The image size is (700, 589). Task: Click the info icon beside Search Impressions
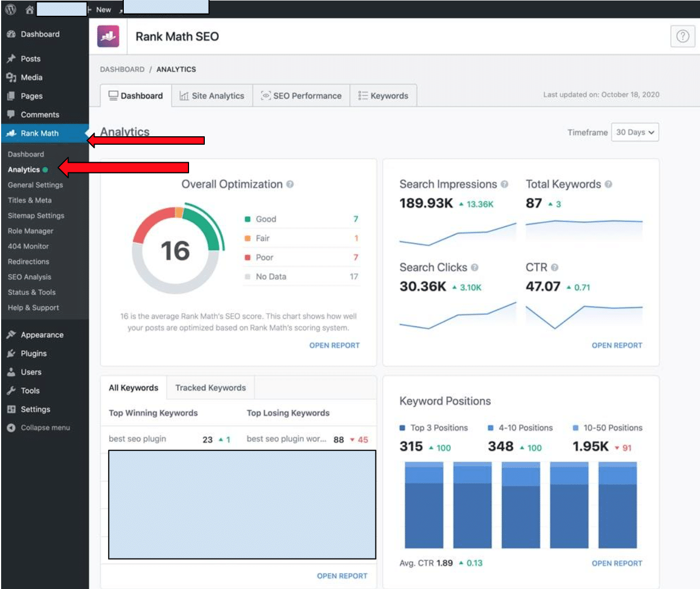click(x=504, y=184)
